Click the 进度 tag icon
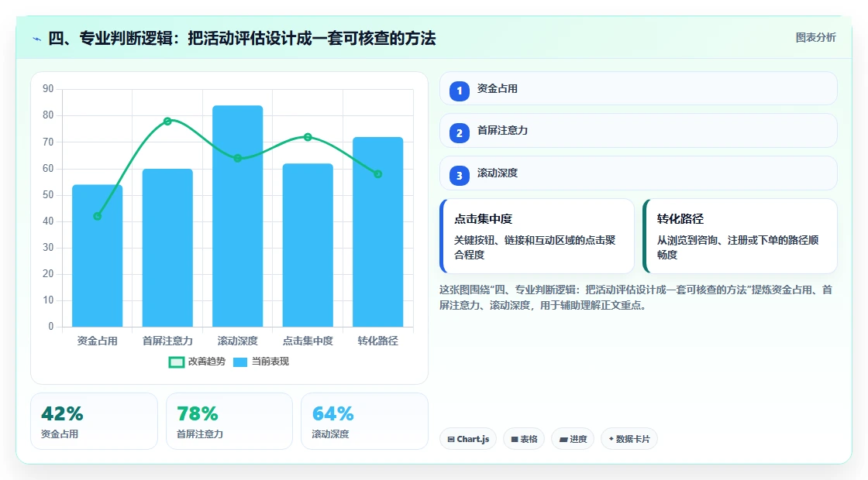868x480 pixels. [x=563, y=439]
